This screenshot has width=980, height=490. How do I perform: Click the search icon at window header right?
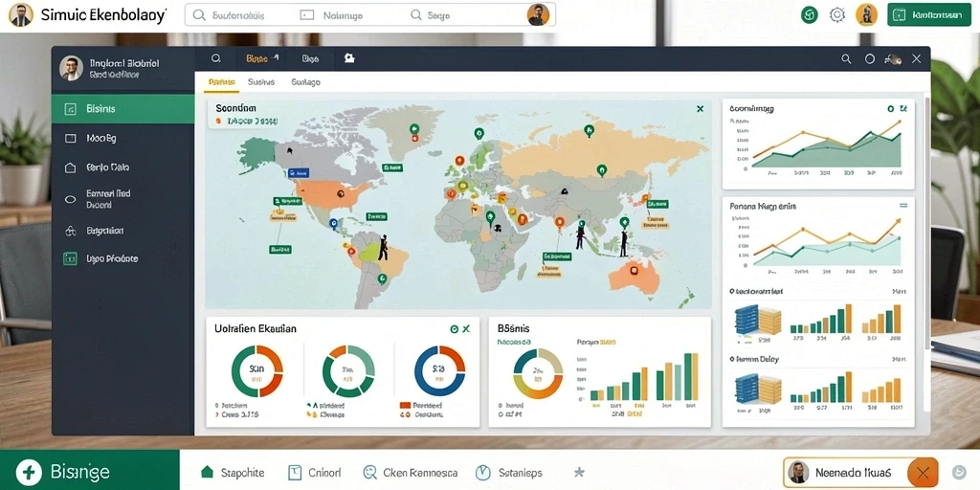click(x=846, y=58)
